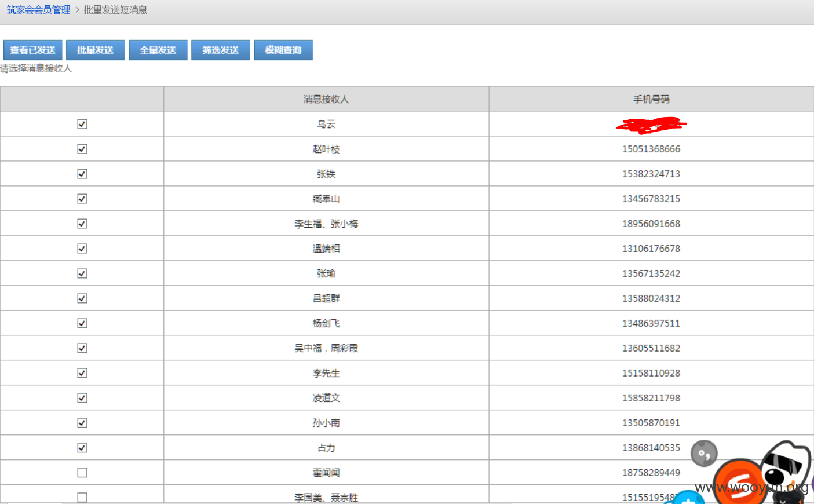Select the name cell 凌道文
This screenshot has height=504, width=814.
326,398
